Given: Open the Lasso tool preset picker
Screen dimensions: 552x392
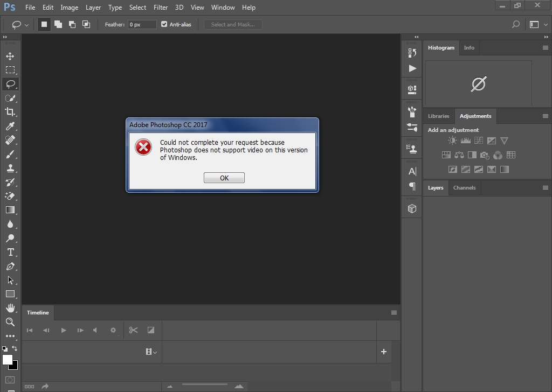Looking at the screenshot, I should click(20, 25).
